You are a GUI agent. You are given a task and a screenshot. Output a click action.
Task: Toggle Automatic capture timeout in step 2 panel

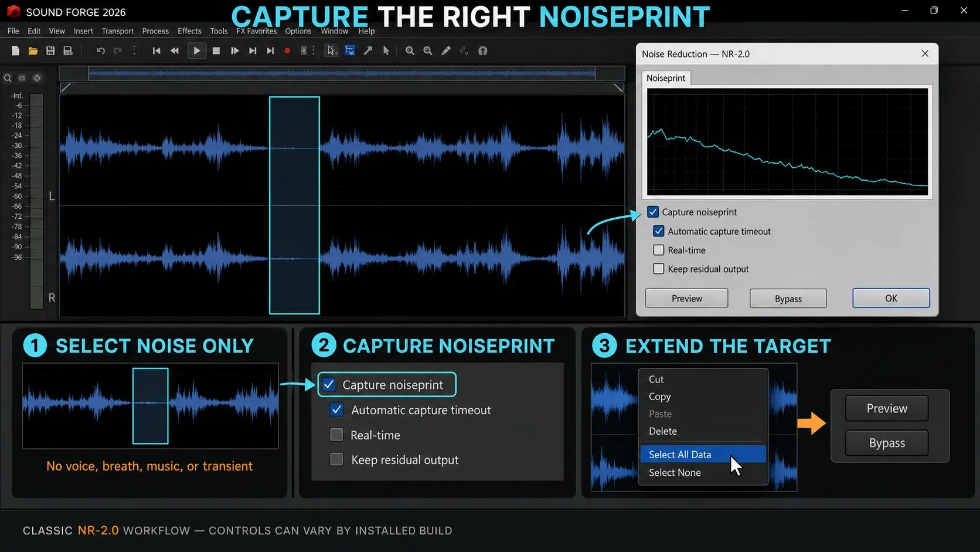pyautogui.click(x=336, y=409)
